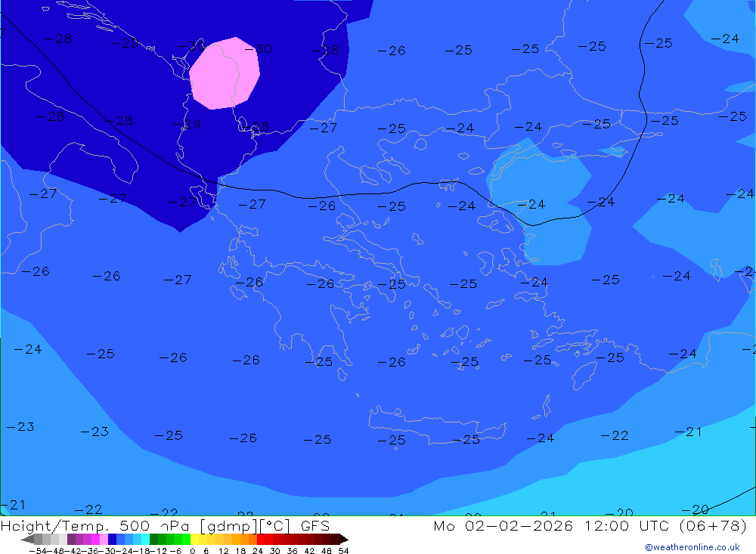
Task: Click the -54 legend scale label
Action: click(x=38, y=551)
